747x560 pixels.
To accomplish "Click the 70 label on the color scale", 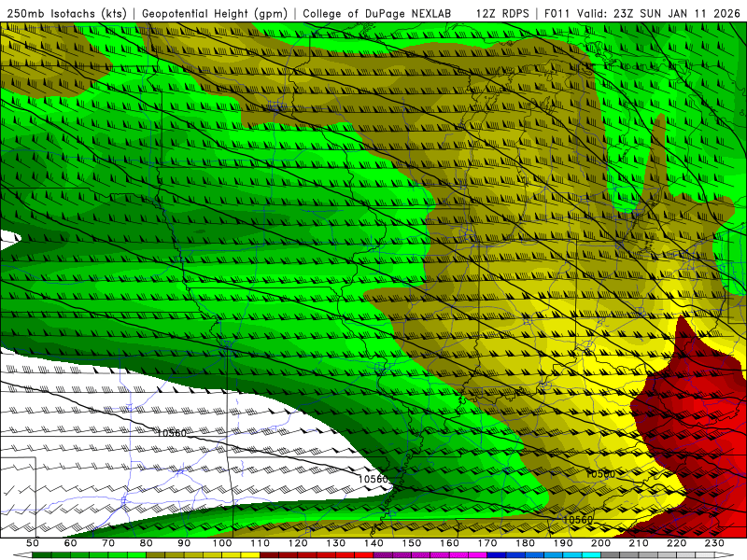I will click(108, 543).
